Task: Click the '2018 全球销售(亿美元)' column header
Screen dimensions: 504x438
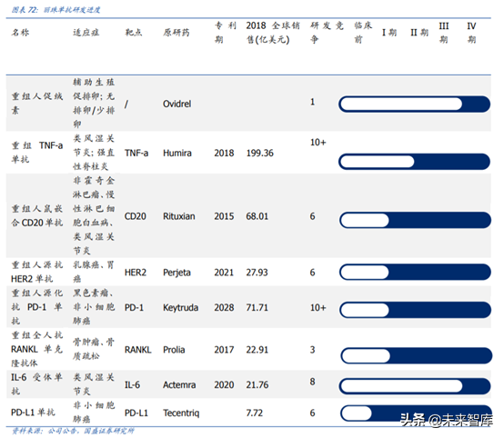Action: point(273,33)
